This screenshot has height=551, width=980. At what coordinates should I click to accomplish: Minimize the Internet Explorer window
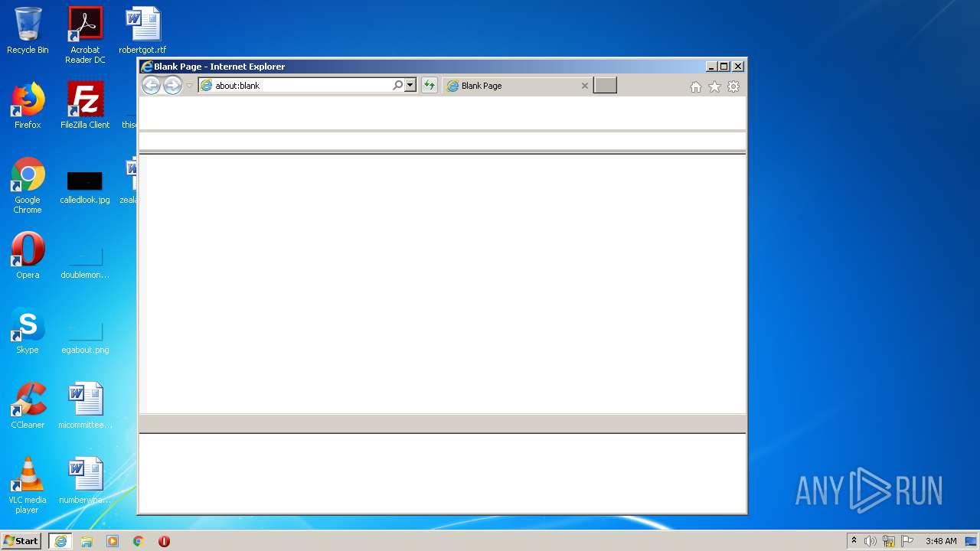click(711, 67)
